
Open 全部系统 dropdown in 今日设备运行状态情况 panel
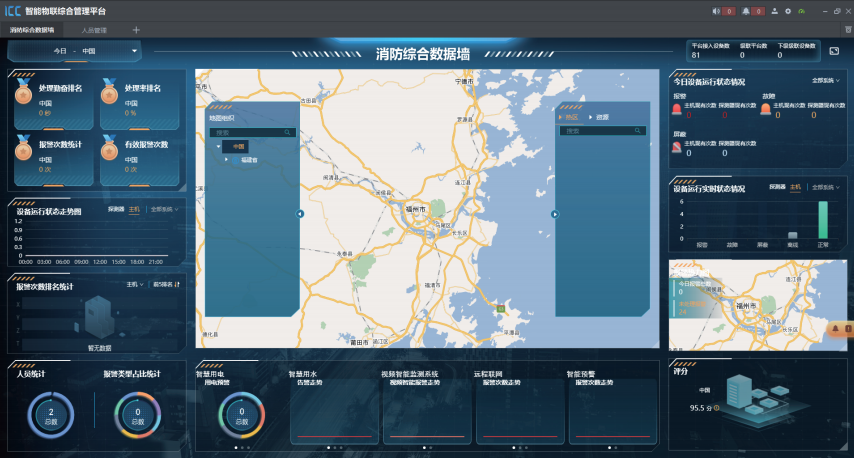(825, 79)
